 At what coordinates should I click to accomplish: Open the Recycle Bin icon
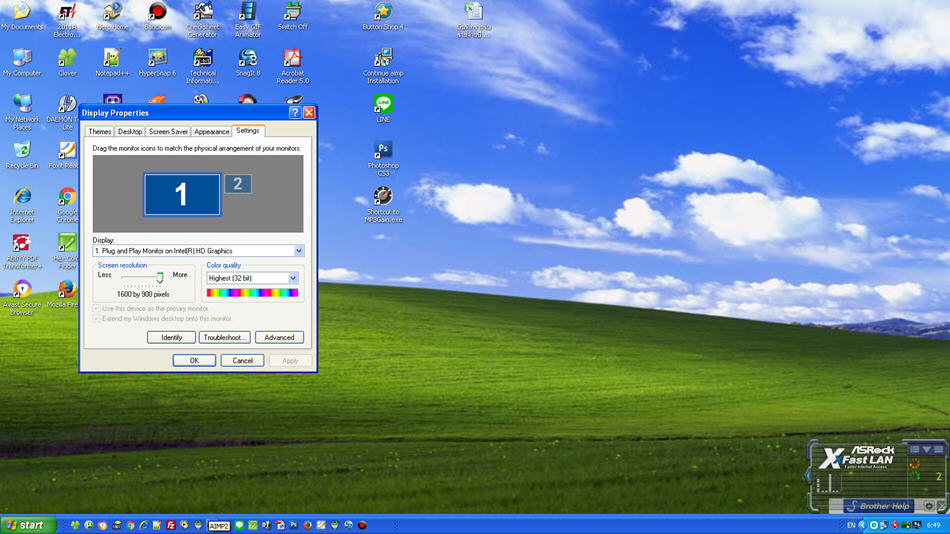pos(22,155)
